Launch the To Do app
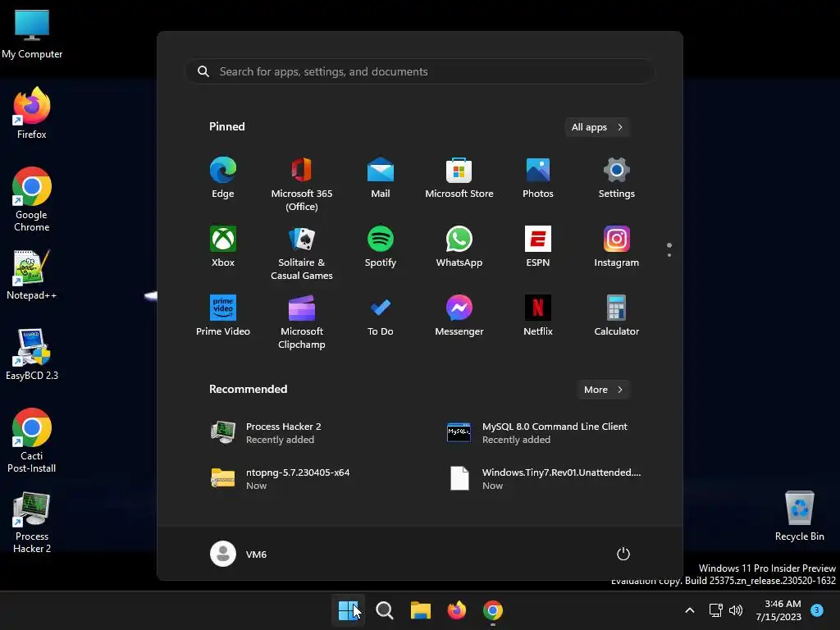 [x=381, y=316]
